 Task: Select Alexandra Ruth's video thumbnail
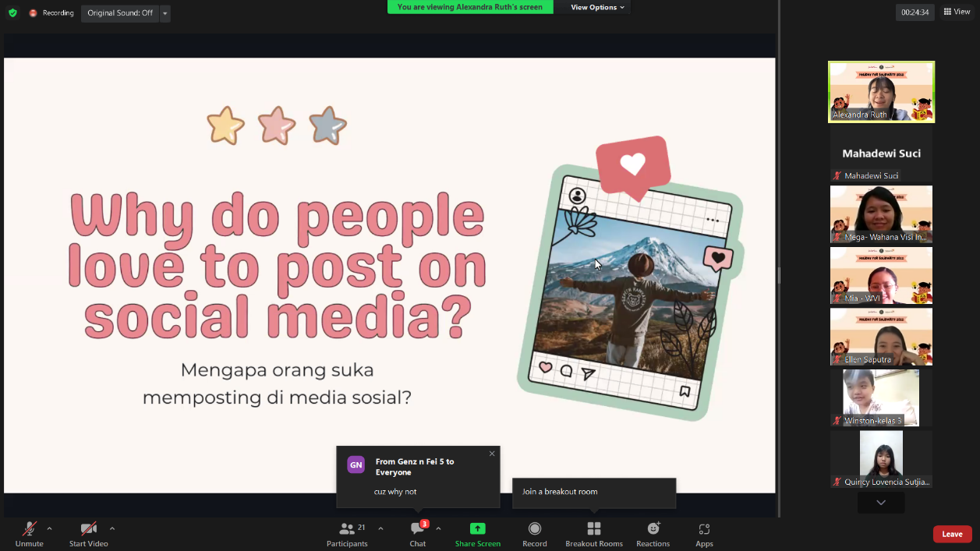pos(881,92)
